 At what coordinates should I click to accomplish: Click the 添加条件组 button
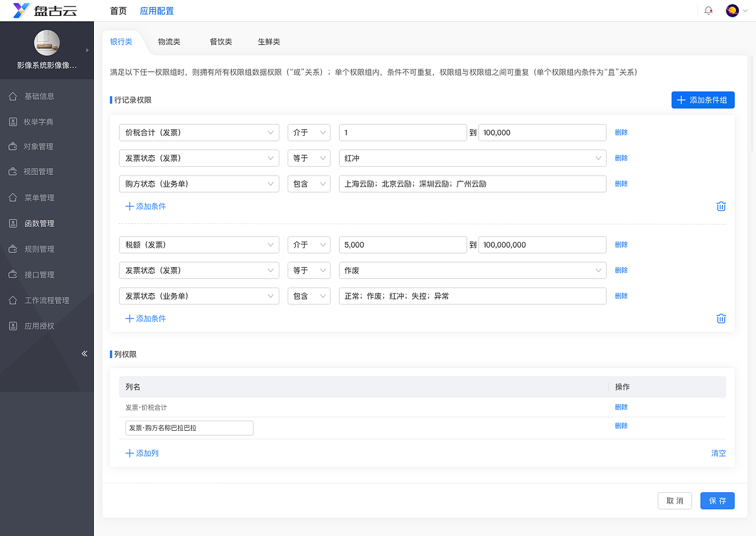pos(703,100)
